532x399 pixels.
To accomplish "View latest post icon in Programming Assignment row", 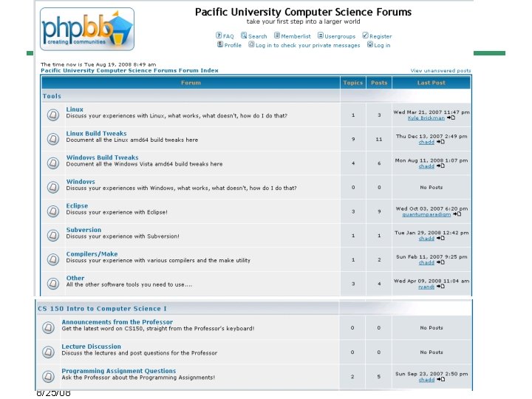I will coord(440,380).
